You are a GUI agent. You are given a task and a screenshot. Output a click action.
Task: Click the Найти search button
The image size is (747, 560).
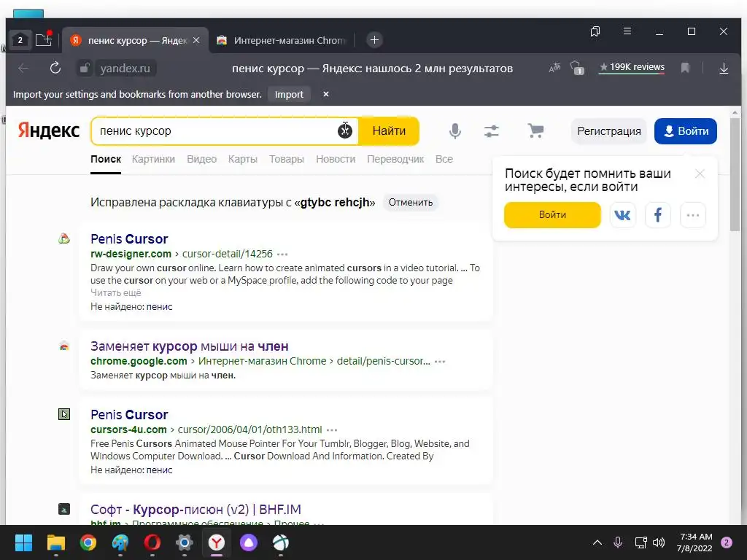pyautogui.click(x=389, y=131)
